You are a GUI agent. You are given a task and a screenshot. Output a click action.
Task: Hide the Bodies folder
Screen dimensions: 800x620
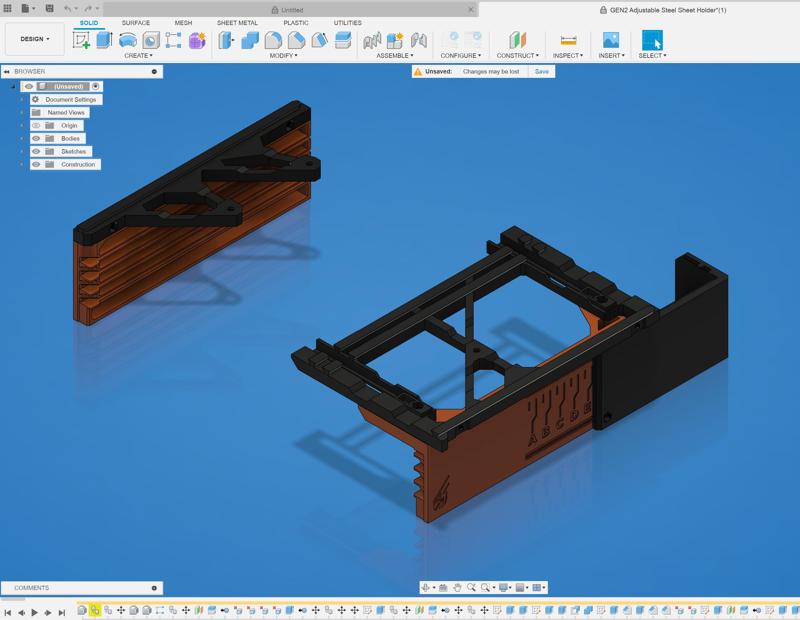37,138
